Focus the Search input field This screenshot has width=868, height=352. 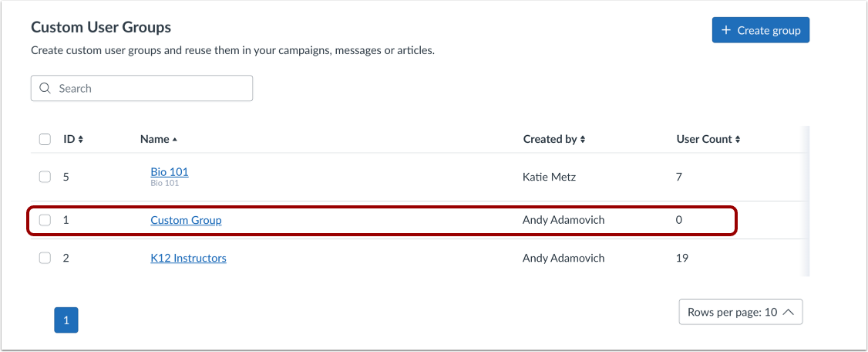coord(150,88)
